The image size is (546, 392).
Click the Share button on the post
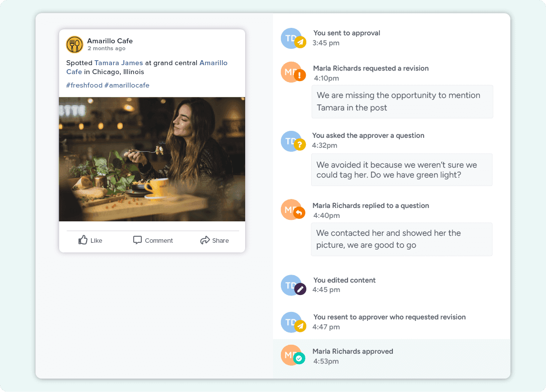215,240
